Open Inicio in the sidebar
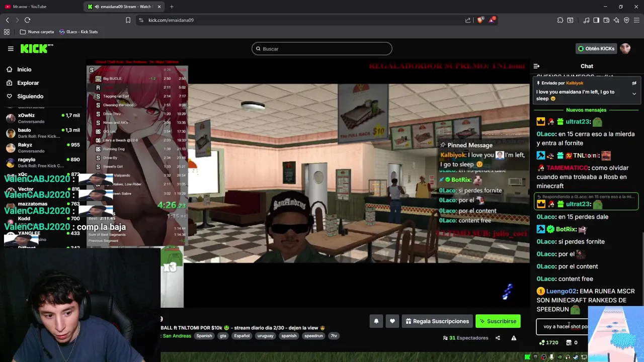 coord(24,69)
